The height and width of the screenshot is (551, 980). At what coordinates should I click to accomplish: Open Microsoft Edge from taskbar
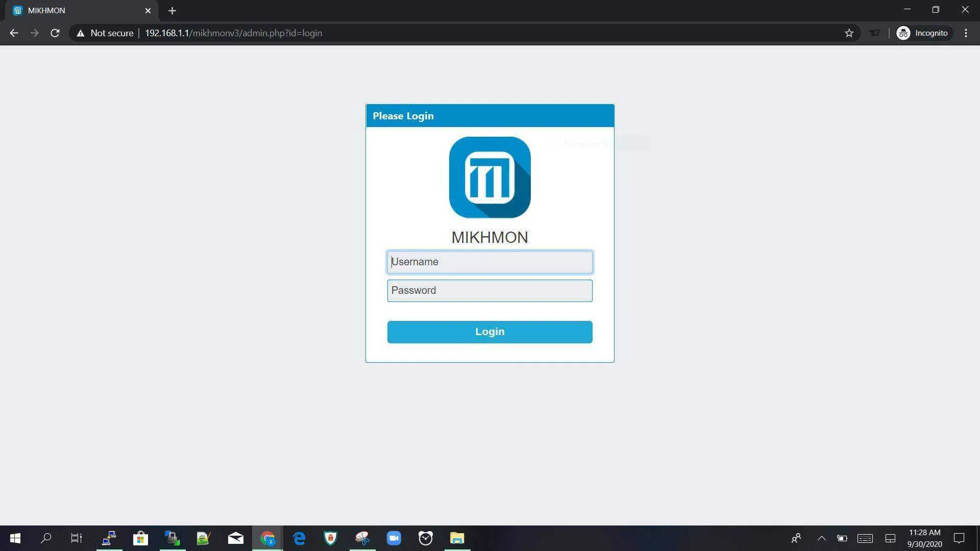(299, 538)
